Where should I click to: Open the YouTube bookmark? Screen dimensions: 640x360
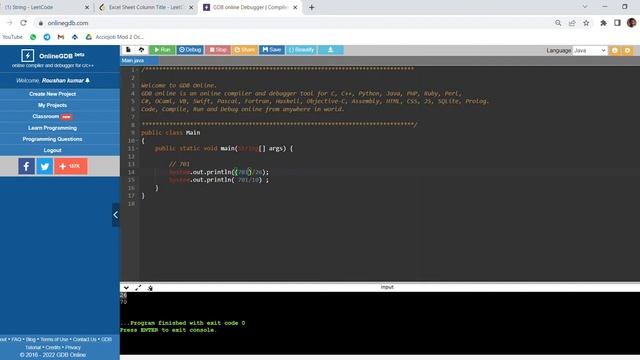12,37
